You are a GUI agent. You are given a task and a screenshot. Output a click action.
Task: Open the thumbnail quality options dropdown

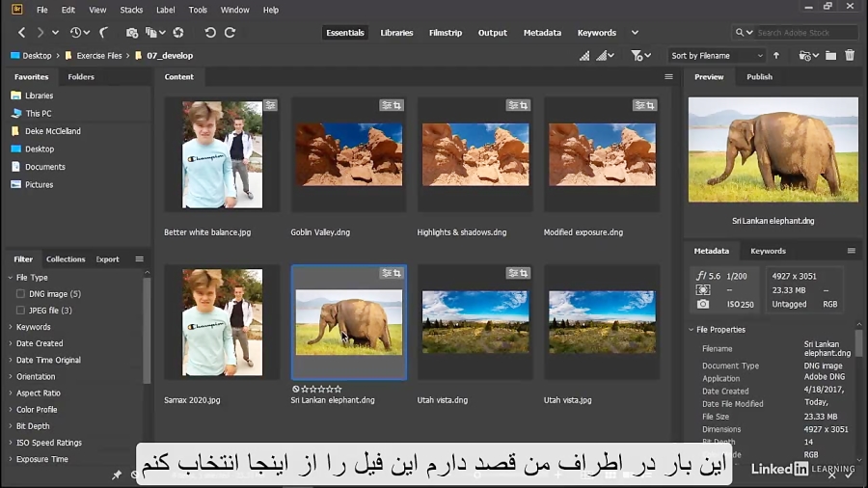(605, 56)
